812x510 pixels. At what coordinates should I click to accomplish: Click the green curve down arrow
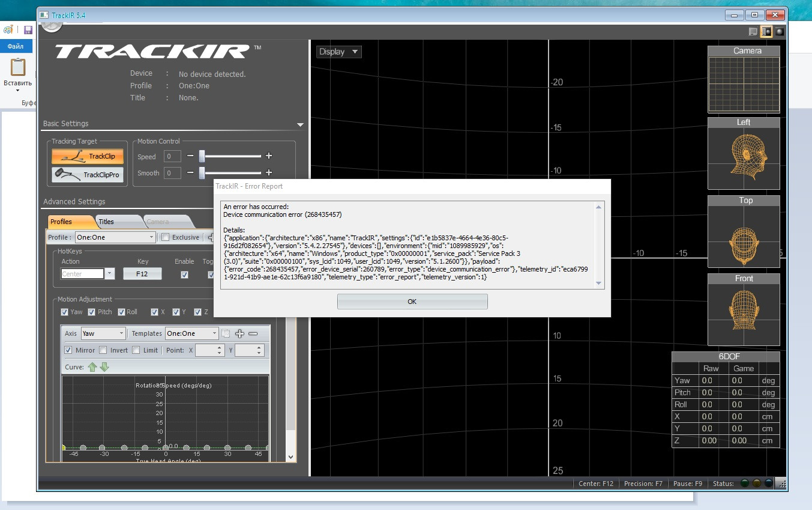[x=104, y=367]
